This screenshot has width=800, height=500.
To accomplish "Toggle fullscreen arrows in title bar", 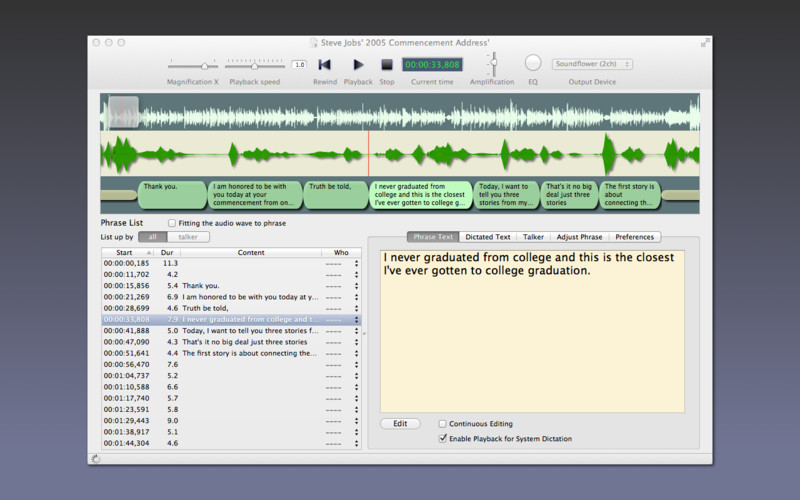I will [705, 43].
